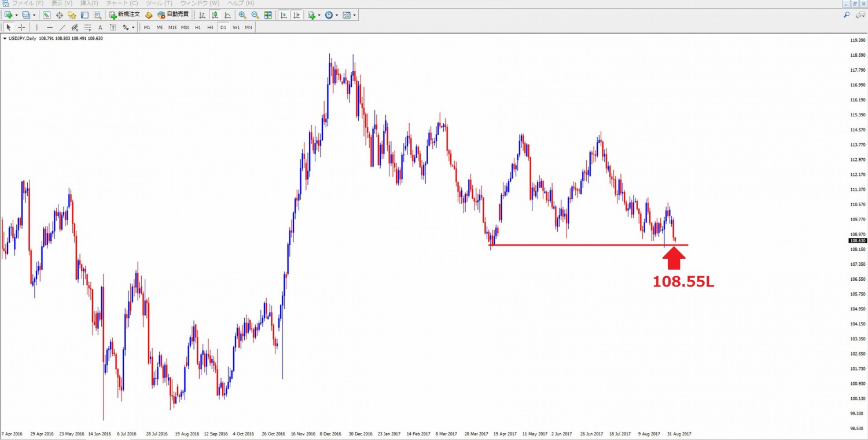Pick the horizontal line drawing tool

(49, 27)
